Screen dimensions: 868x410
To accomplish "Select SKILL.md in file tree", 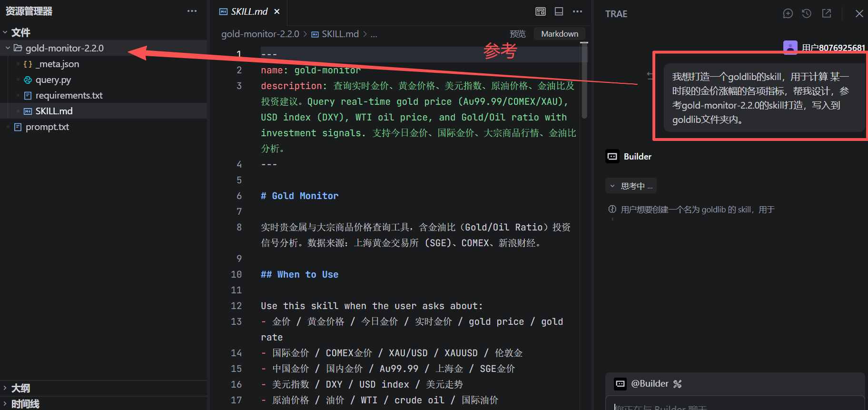I will [x=54, y=111].
